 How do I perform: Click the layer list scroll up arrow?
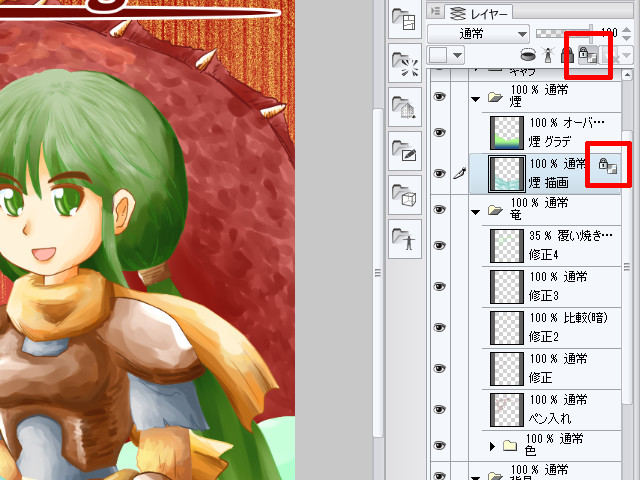[x=627, y=75]
